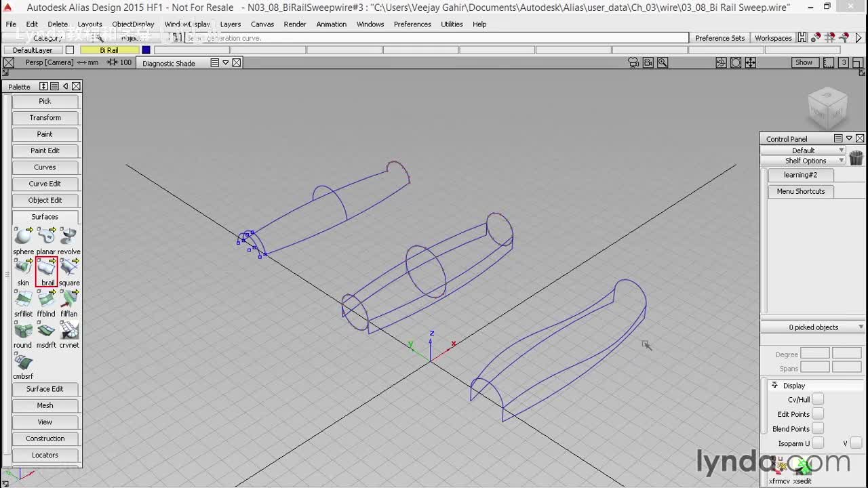
Task: Click the video camera icon in view bar
Action: pos(648,62)
